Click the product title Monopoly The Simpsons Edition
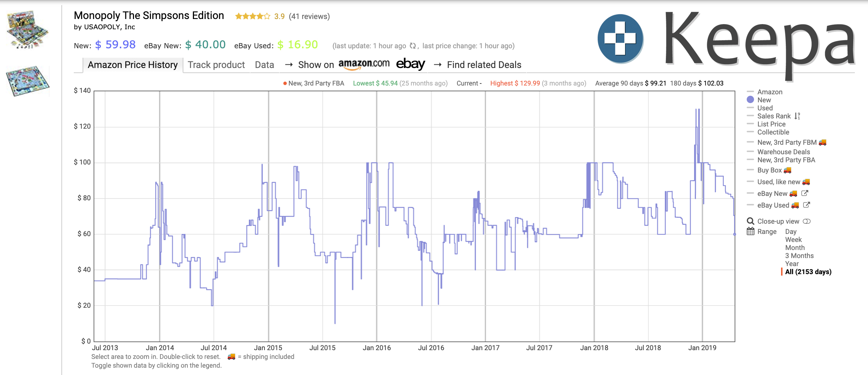Viewport: 868px width, 375px height. click(x=149, y=15)
